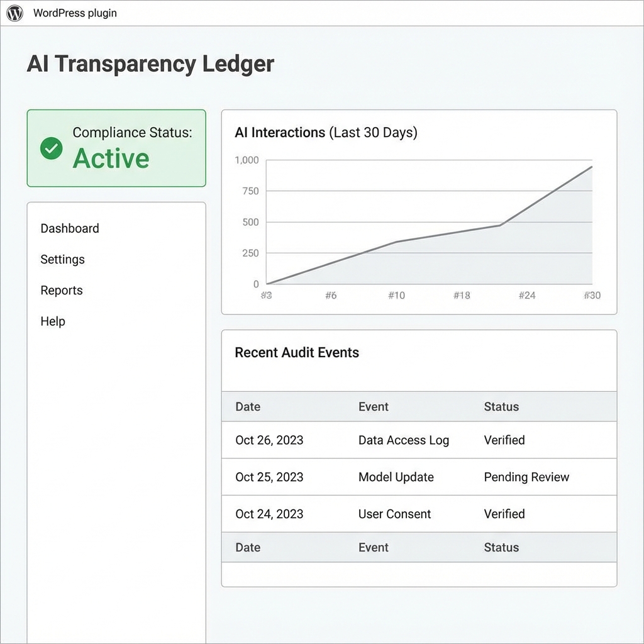Open the Settings section
This screenshot has width=644, height=644.
tap(62, 259)
